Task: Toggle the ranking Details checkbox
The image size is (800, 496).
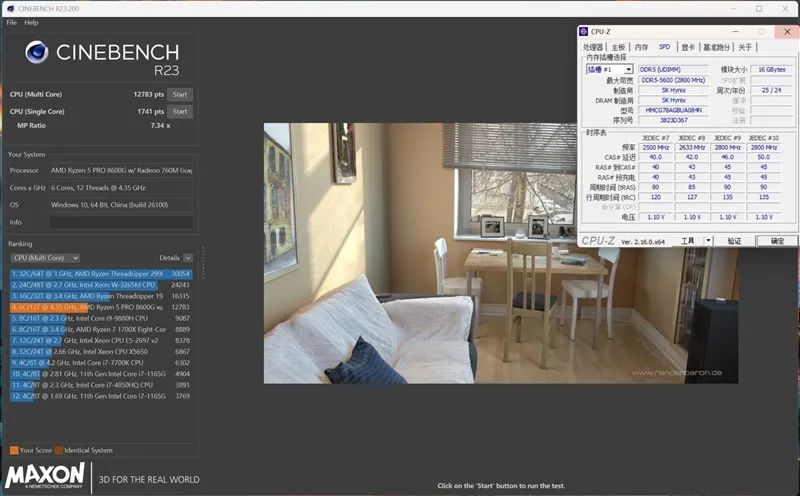Action: coord(188,258)
